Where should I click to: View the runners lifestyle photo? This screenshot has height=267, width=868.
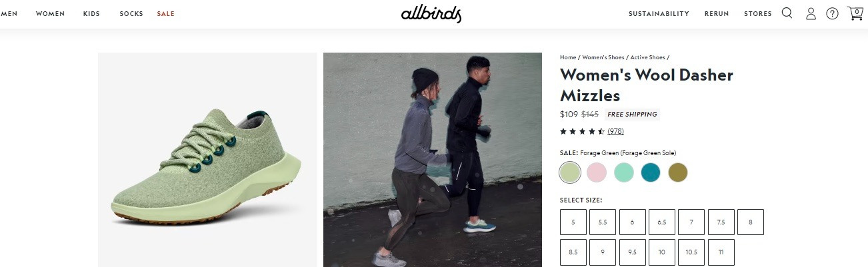click(433, 160)
